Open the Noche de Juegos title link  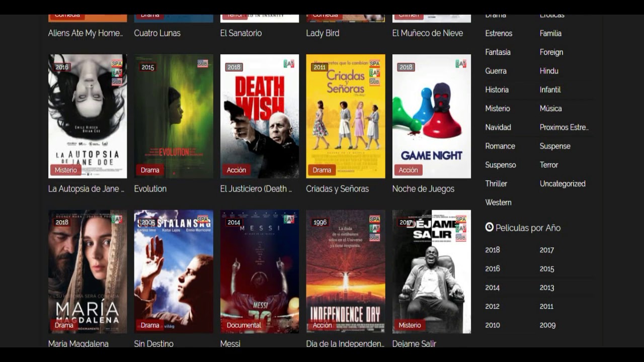tap(424, 189)
